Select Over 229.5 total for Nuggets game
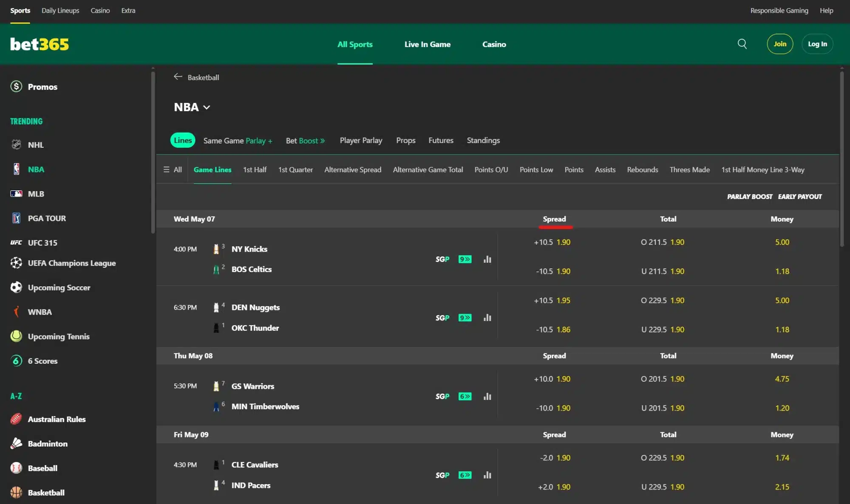Viewport: 850px width, 504px height. tap(663, 300)
